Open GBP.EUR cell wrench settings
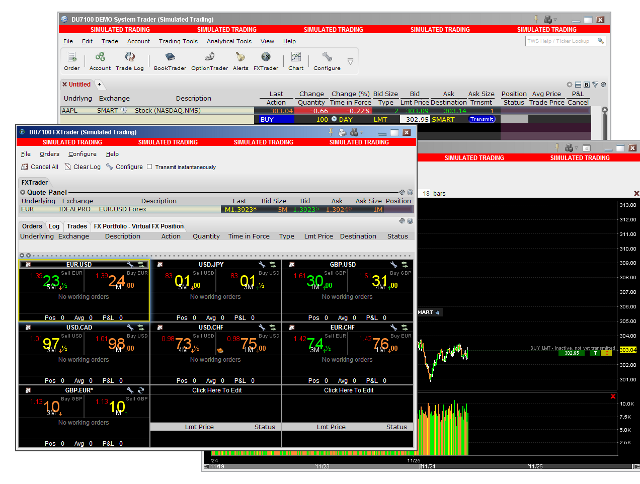The width and height of the screenshot is (640, 484). click(x=130, y=390)
